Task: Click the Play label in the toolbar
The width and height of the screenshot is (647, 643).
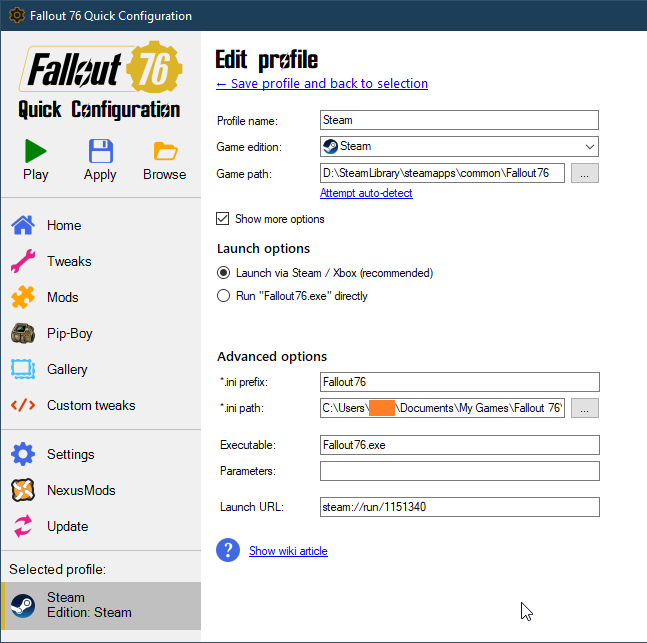Action: [x=35, y=175]
